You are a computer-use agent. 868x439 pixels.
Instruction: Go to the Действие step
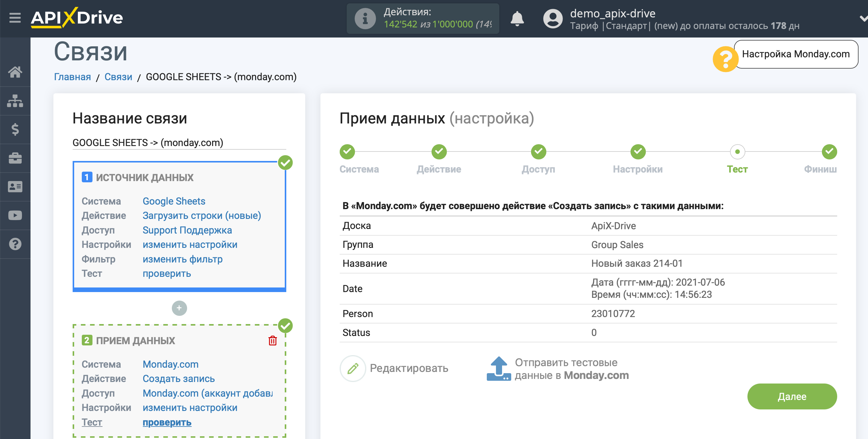coord(439,152)
